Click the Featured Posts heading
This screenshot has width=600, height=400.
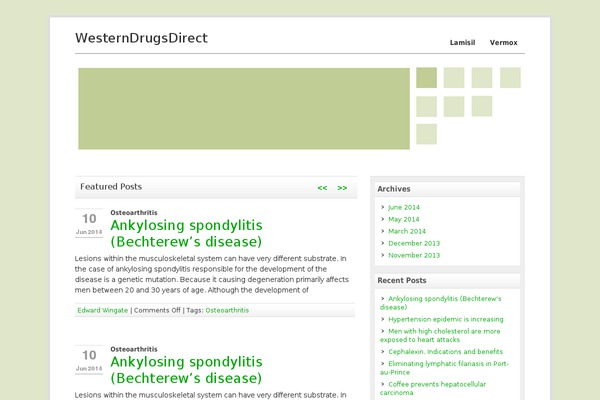click(x=111, y=187)
